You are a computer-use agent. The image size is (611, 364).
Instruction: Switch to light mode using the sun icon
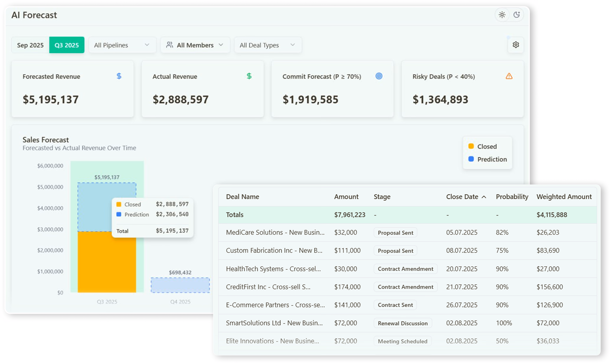pyautogui.click(x=502, y=15)
